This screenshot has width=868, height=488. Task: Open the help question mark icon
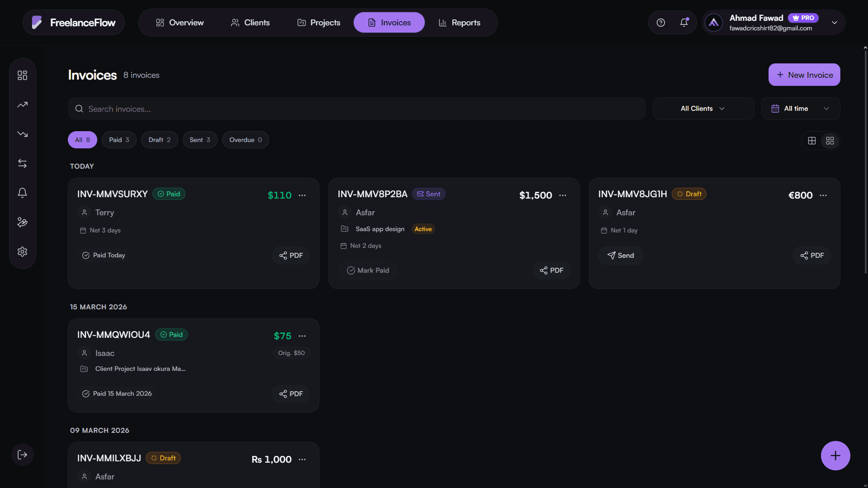pyautogui.click(x=660, y=23)
